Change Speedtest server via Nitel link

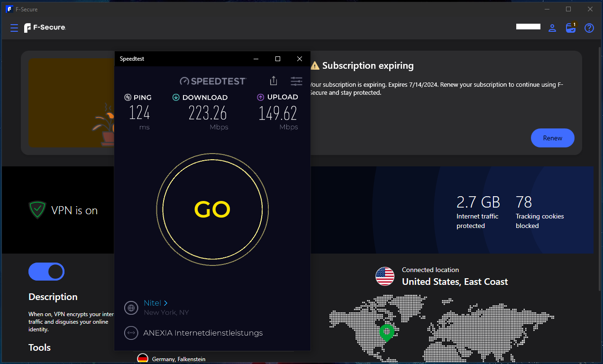click(x=155, y=303)
